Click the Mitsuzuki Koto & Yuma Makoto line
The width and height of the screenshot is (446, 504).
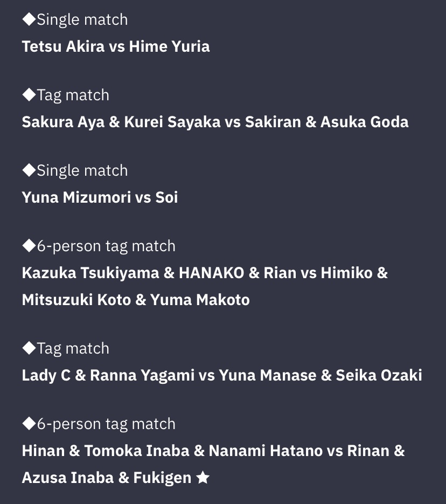pos(136,300)
